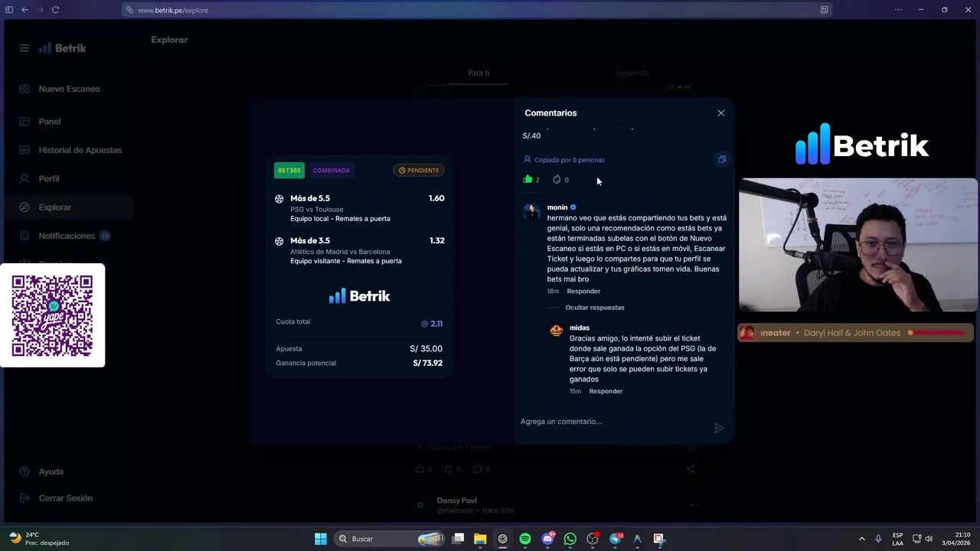Click the volume speaker tray icon

click(929, 539)
